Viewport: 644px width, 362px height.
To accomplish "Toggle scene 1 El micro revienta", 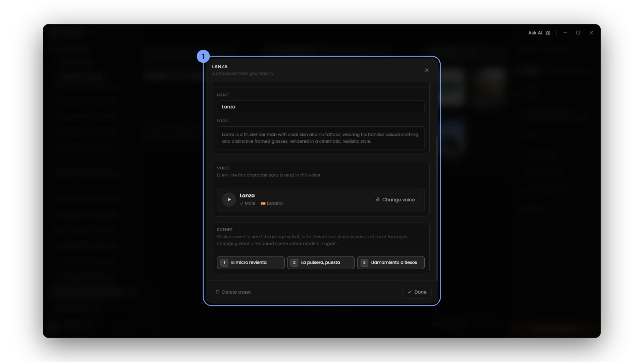I will [251, 262].
